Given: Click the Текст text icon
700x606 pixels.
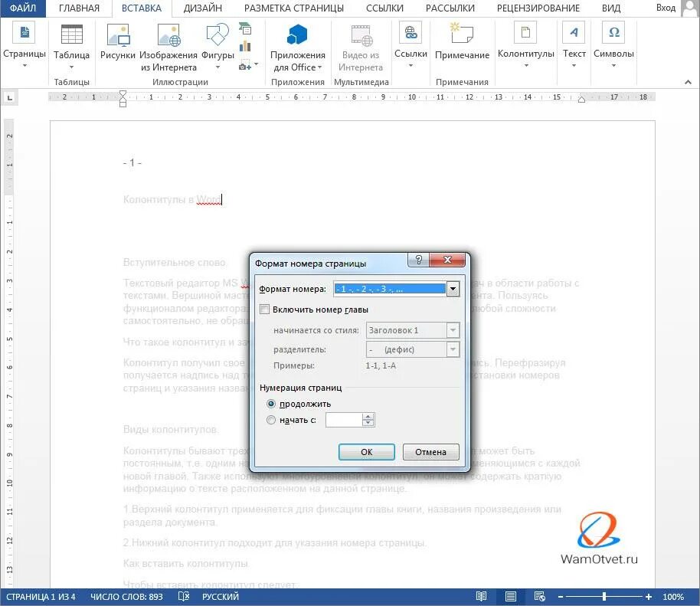Looking at the screenshot, I should pyautogui.click(x=574, y=32).
